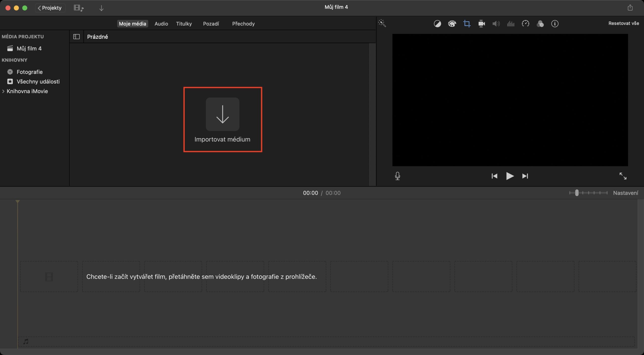Open the Color Correction palette icon
This screenshot has width=644, height=355.
tap(452, 23)
